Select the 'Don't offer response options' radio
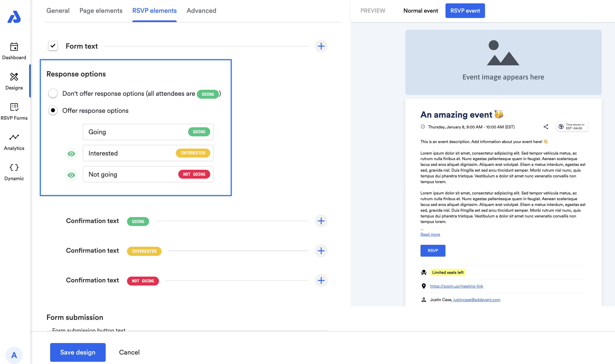This screenshot has height=364, width=615. coord(53,94)
